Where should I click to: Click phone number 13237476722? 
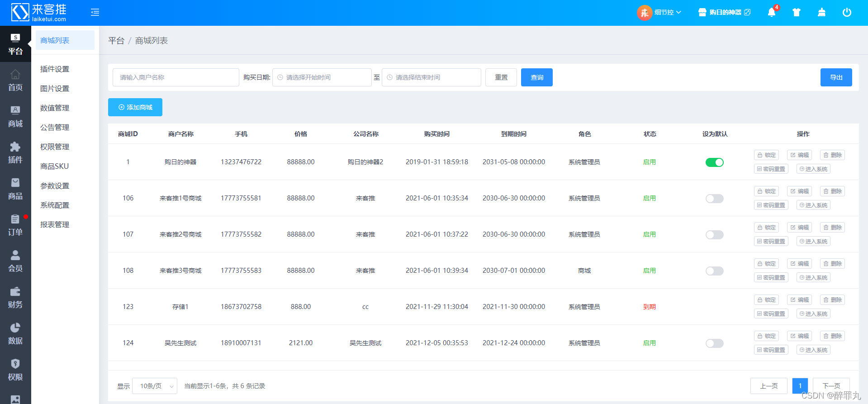(x=241, y=162)
